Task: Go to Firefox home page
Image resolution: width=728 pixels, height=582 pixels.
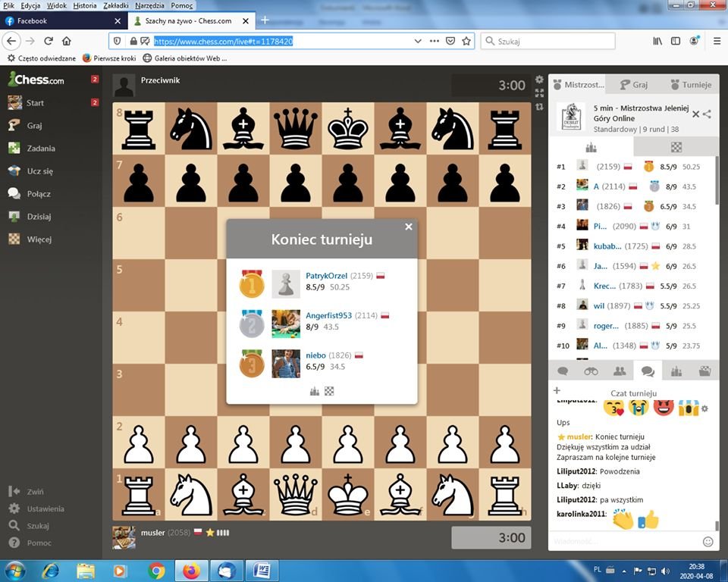Action: pyautogui.click(x=67, y=41)
